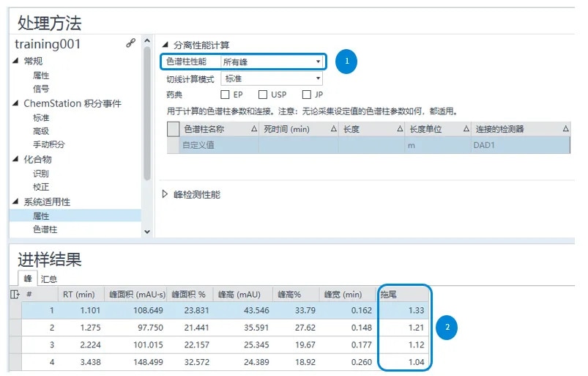Switch to the 汇总 tab
The width and height of the screenshot is (588, 376).
(x=49, y=279)
